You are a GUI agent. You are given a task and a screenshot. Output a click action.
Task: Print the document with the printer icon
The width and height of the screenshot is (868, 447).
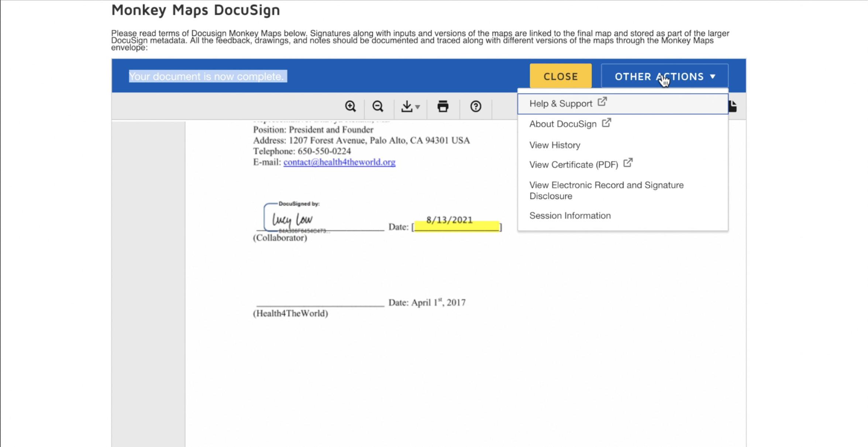[443, 106]
